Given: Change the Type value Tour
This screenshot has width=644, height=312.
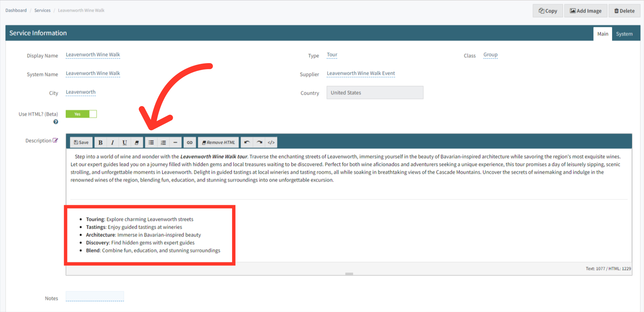Looking at the screenshot, I should [x=332, y=55].
